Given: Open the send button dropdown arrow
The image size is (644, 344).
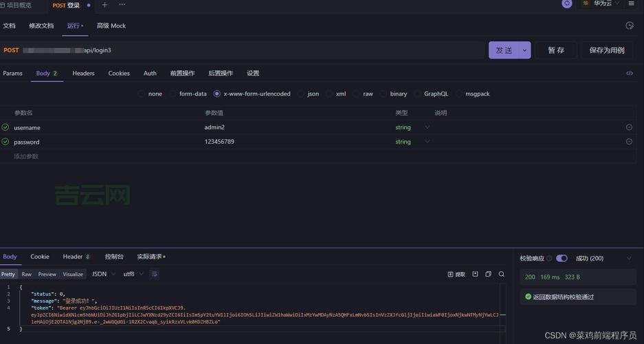Looking at the screenshot, I should (524, 50).
